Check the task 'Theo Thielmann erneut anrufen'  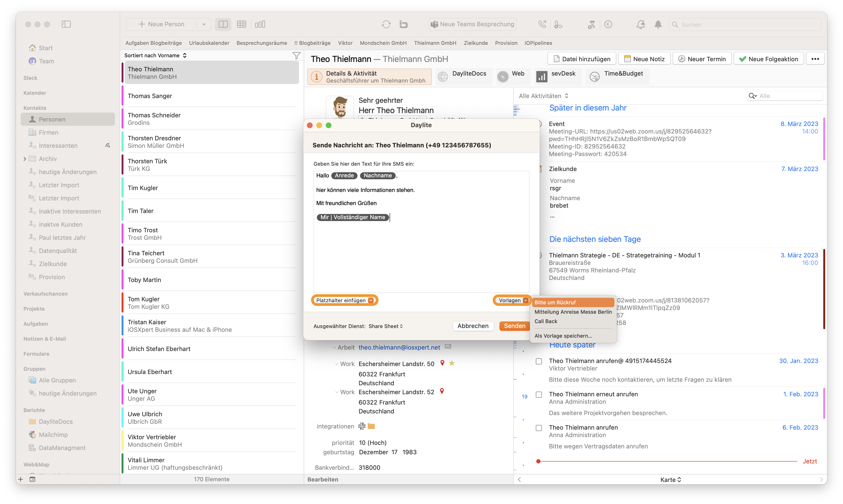539,394
